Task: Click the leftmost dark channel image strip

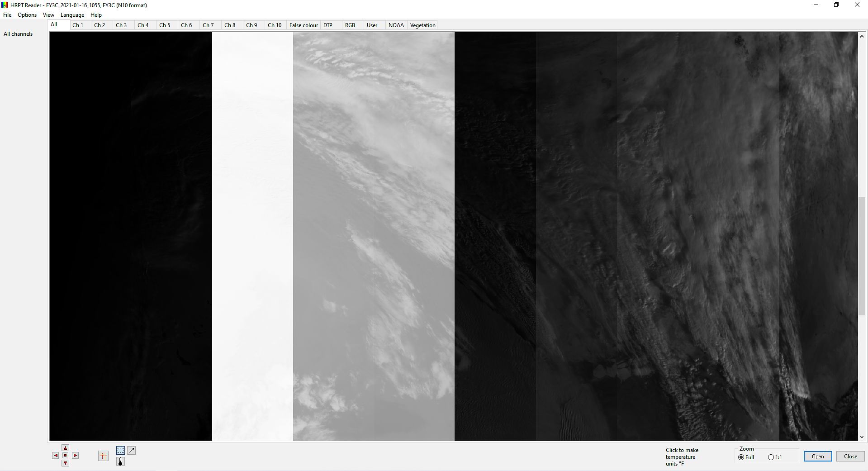Action: (x=131, y=236)
